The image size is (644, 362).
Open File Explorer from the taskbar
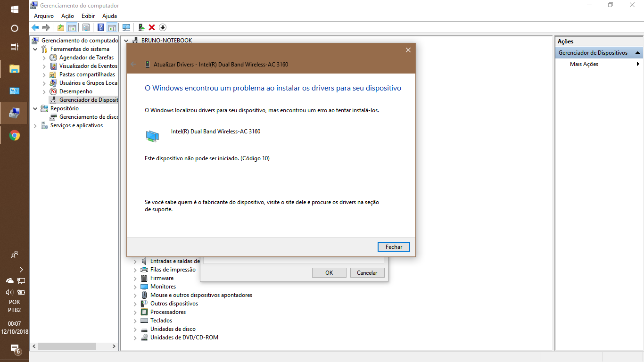tap(15, 69)
